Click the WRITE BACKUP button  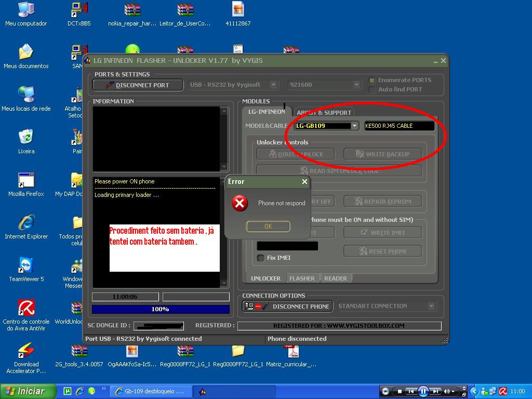click(x=383, y=154)
